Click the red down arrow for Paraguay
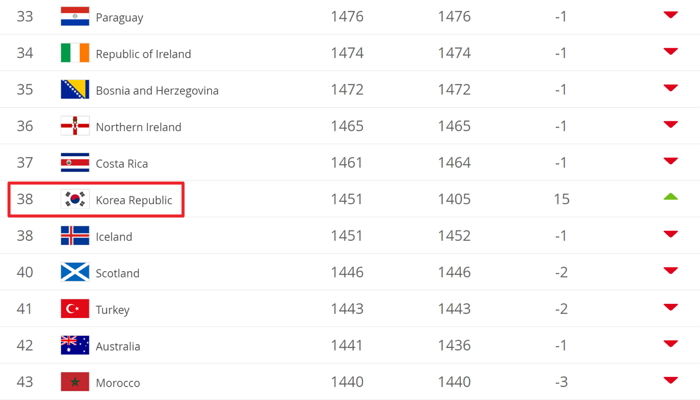 (671, 15)
